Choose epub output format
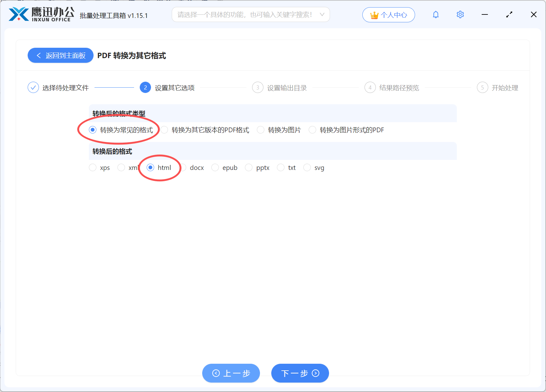This screenshot has width=546, height=392. (224, 167)
